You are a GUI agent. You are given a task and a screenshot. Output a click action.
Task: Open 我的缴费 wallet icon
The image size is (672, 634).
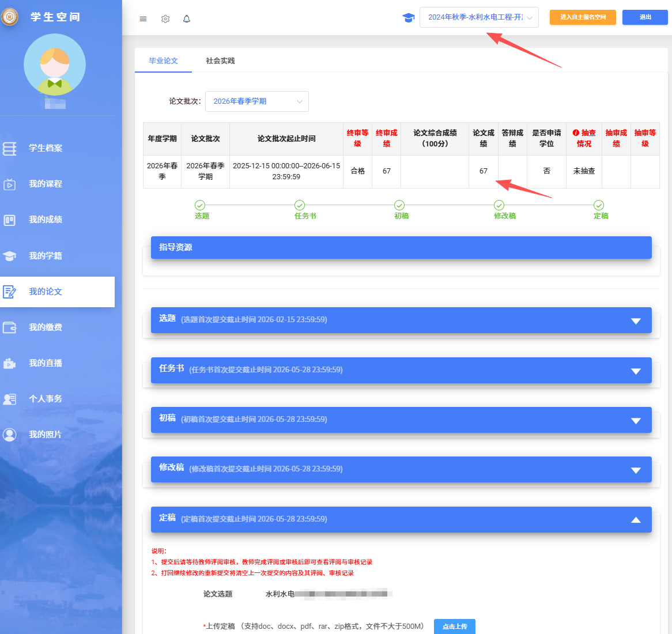pos(9,327)
